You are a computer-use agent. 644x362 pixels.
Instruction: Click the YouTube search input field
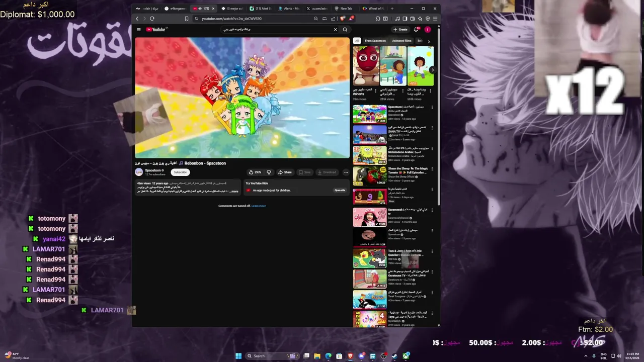click(277, 29)
